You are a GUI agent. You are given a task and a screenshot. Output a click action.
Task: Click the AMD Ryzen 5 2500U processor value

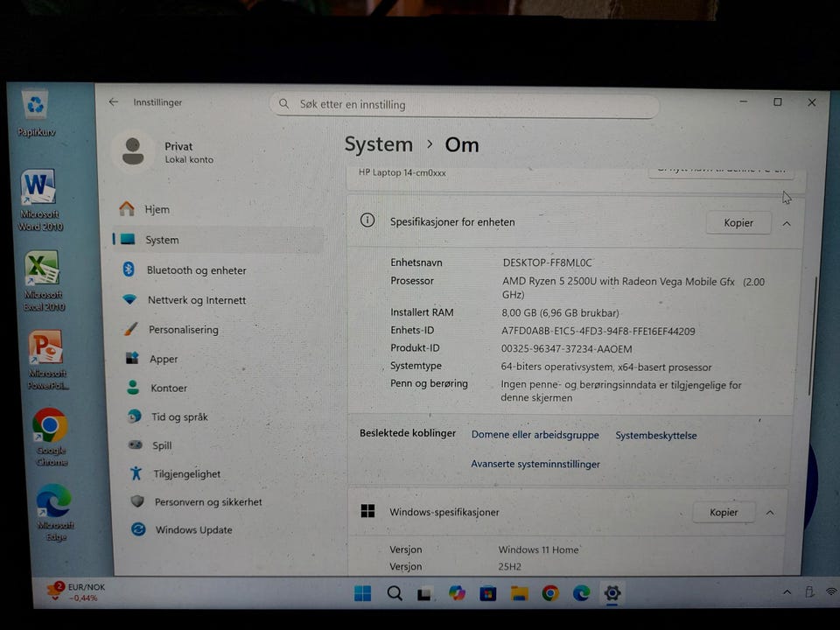(x=633, y=288)
